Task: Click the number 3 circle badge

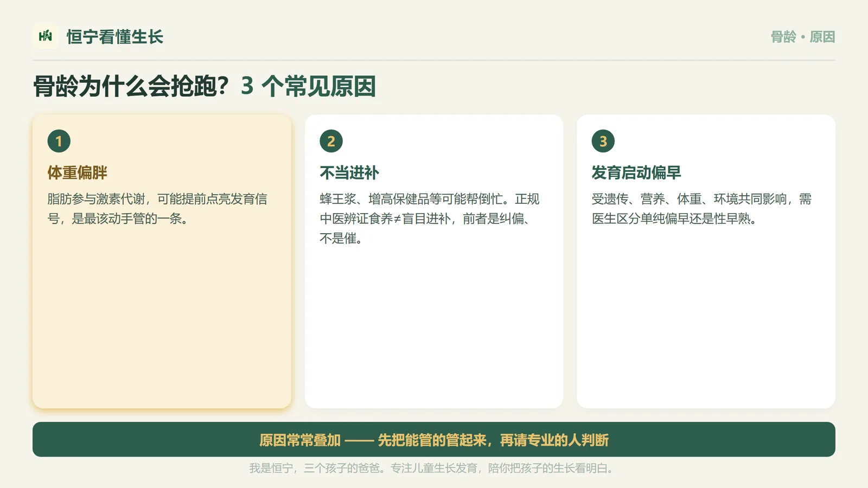Action: pyautogui.click(x=603, y=141)
